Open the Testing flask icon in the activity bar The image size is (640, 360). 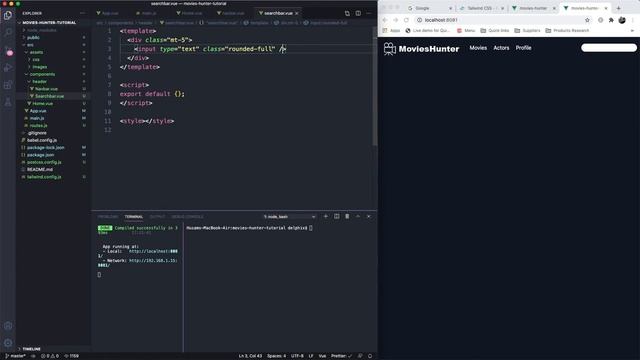(x=8, y=102)
